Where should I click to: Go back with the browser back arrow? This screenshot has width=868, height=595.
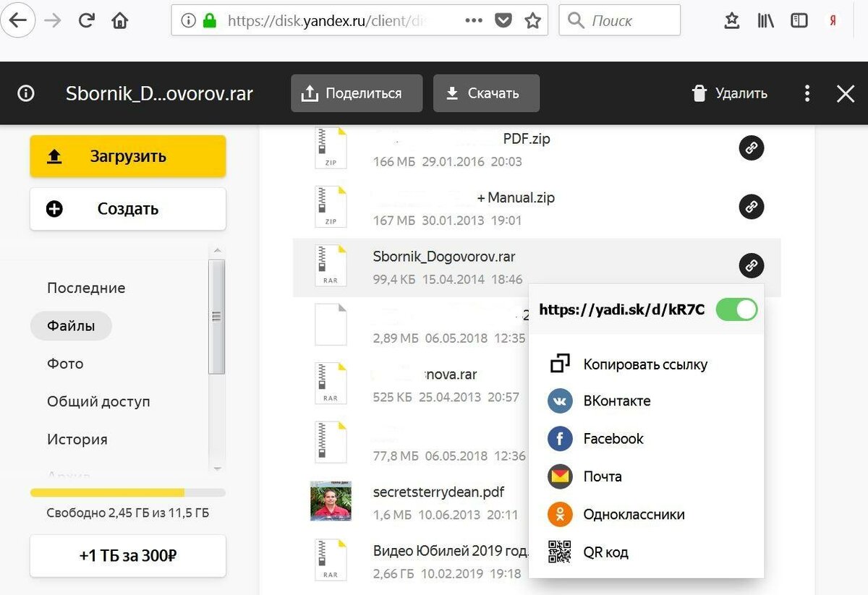[x=17, y=20]
